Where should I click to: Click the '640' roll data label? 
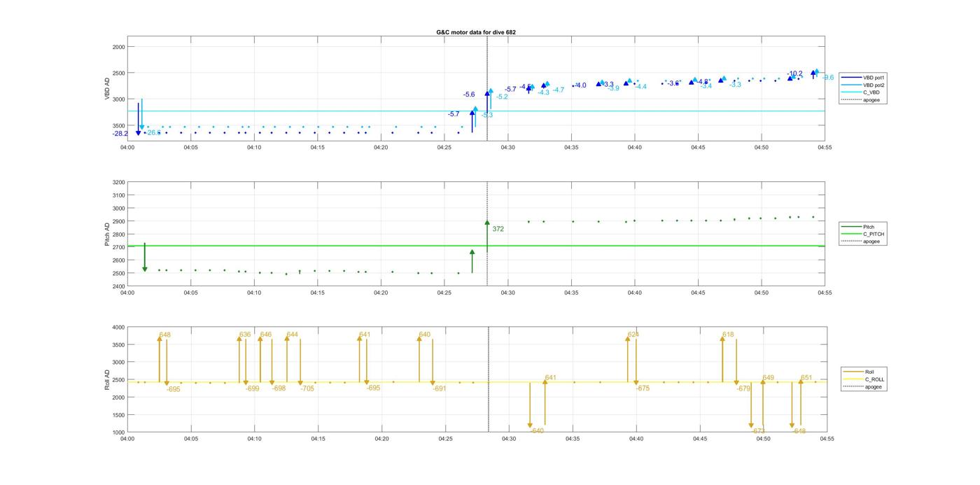pos(425,335)
